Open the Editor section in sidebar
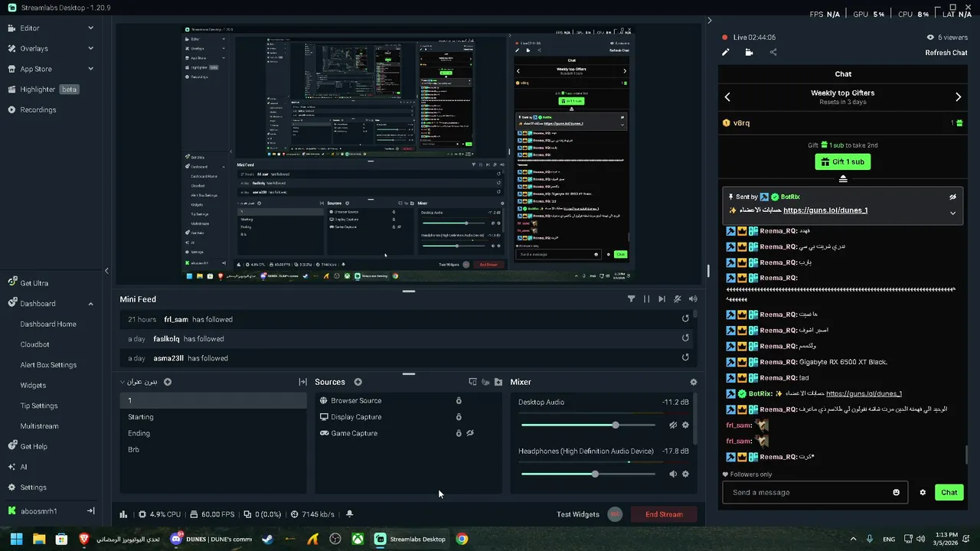 30,28
